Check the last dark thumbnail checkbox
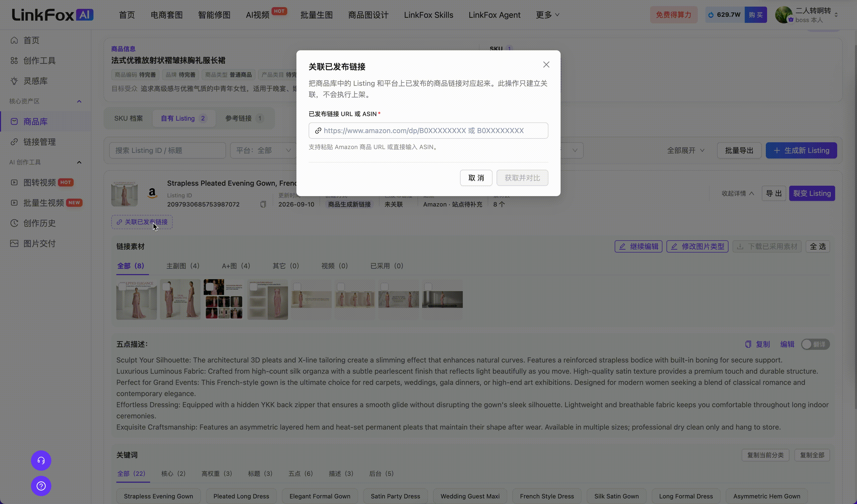The height and width of the screenshot is (504, 857). coord(428,287)
